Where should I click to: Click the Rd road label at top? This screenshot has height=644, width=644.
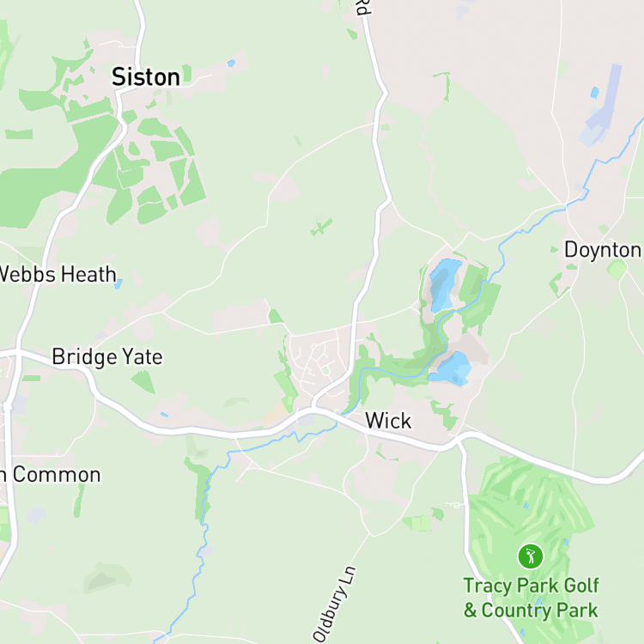click(x=363, y=8)
